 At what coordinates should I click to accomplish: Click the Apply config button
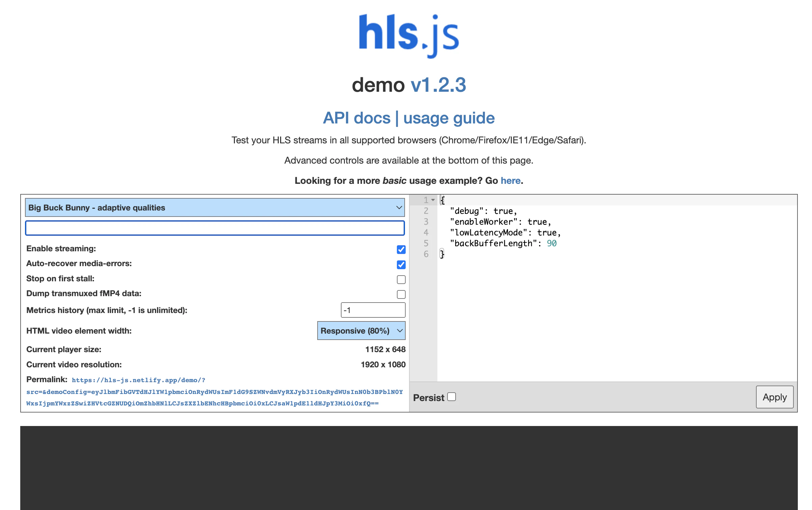click(x=775, y=397)
